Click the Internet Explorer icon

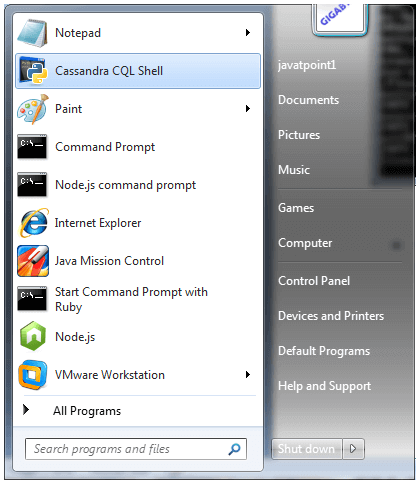(33, 223)
